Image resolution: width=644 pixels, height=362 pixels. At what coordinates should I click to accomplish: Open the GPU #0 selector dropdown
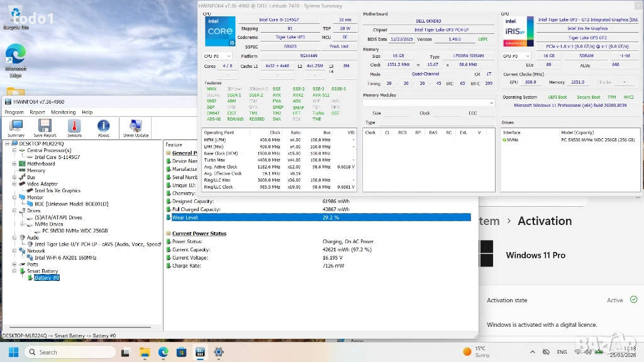(516, 56)
